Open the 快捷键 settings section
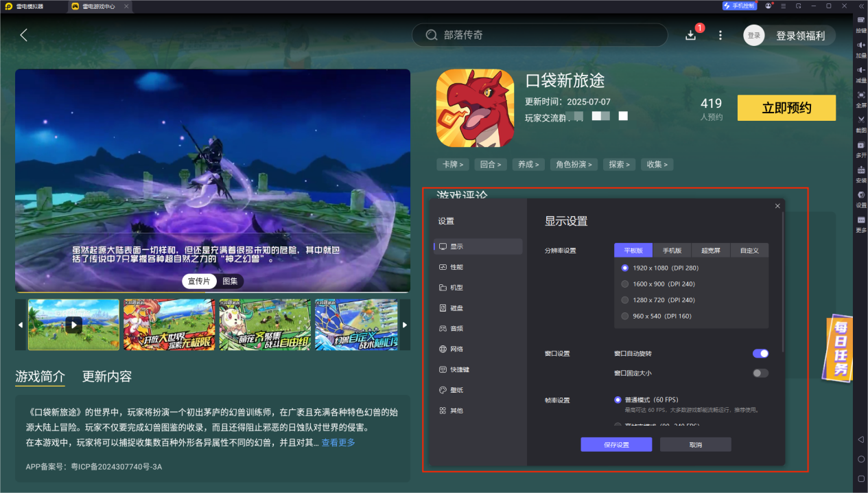 click(x=478, y=369)
